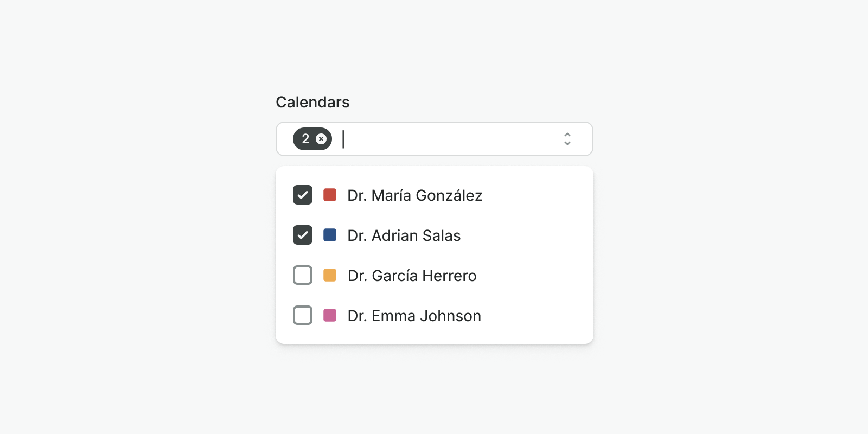Click the orange color icon beside García Herrero
This screenshot has width=868, height=434.
330,275
